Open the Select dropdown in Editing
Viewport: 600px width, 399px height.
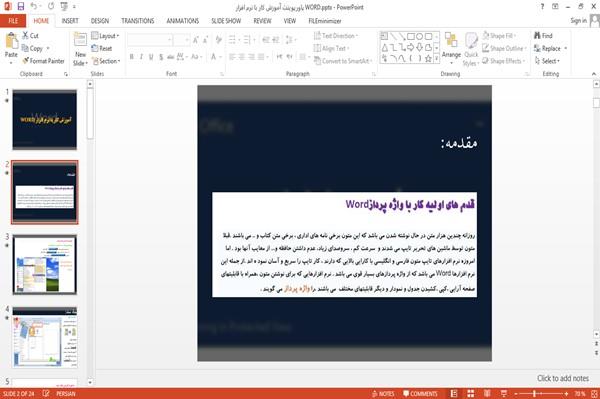coord(547,61)
